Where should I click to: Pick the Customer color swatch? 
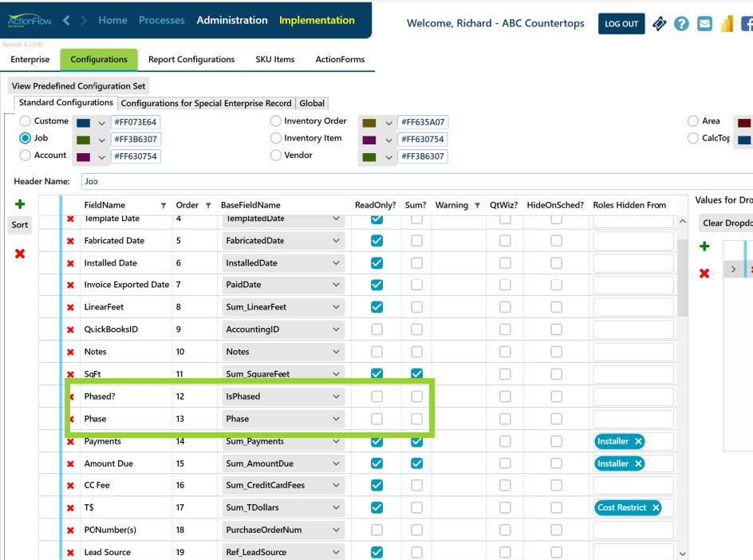click(84, 123)
